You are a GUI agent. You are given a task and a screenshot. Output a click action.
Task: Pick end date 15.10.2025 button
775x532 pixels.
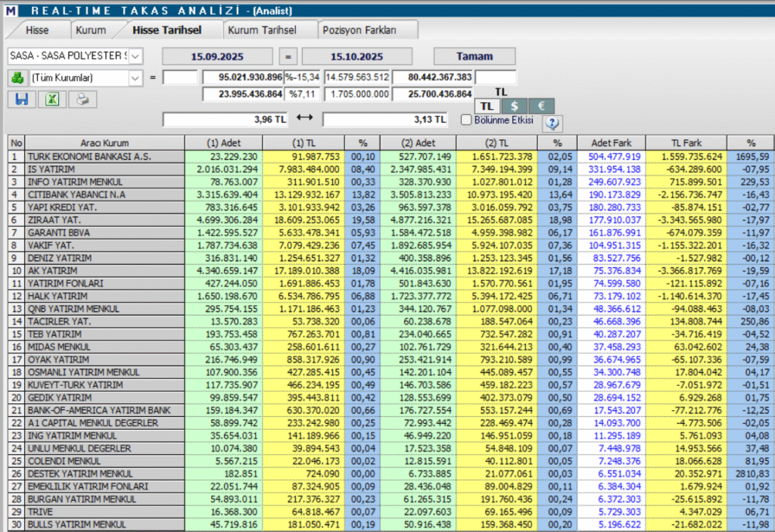coord(357,56)
